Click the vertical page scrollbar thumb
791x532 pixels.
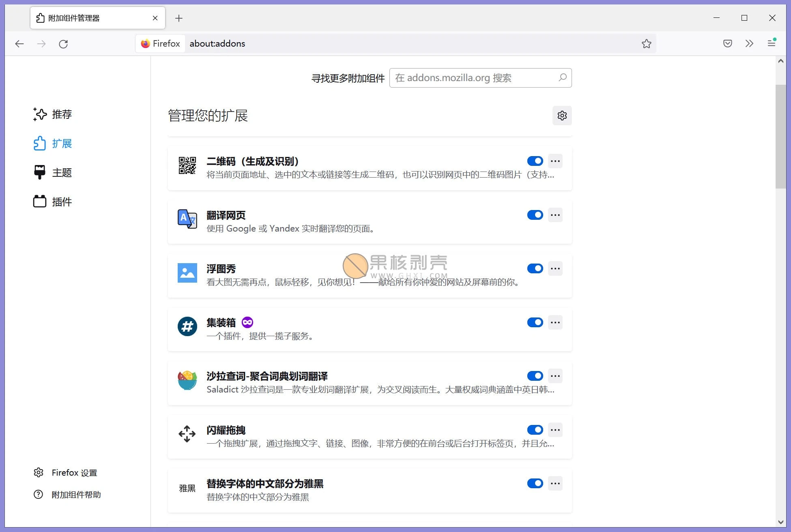pos(780,136)
